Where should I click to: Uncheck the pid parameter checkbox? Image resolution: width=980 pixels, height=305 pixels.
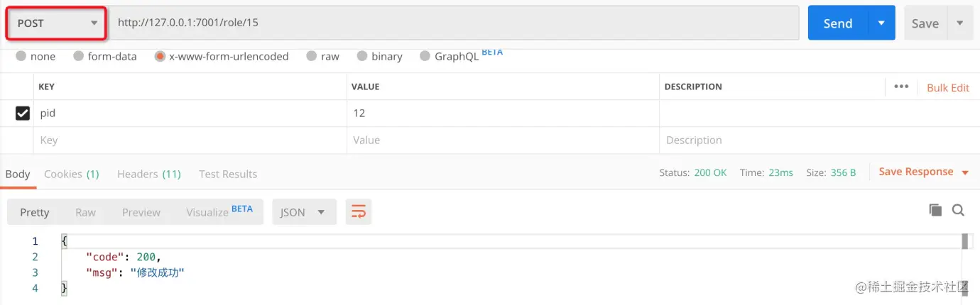[23, 113]
